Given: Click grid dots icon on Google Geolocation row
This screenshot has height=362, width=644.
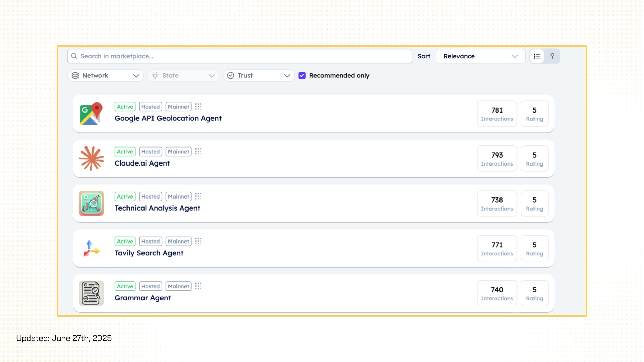Looking at the screenshot, I should [x=198, y=106].
